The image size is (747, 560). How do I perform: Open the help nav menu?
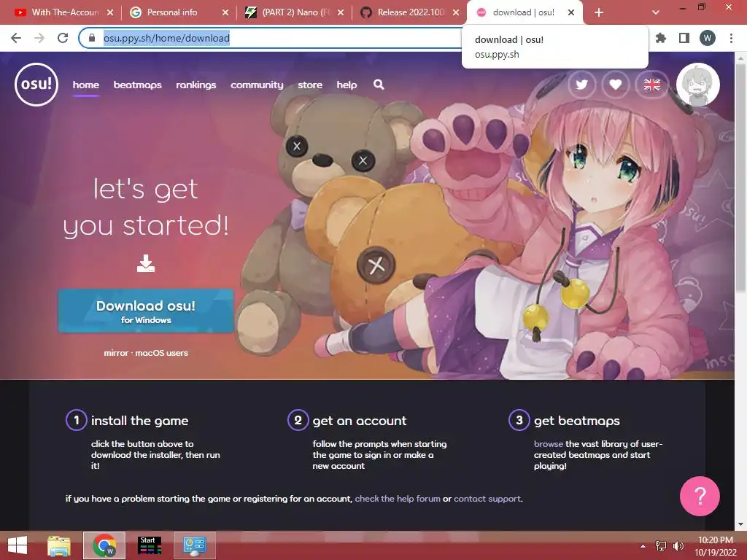347,85
